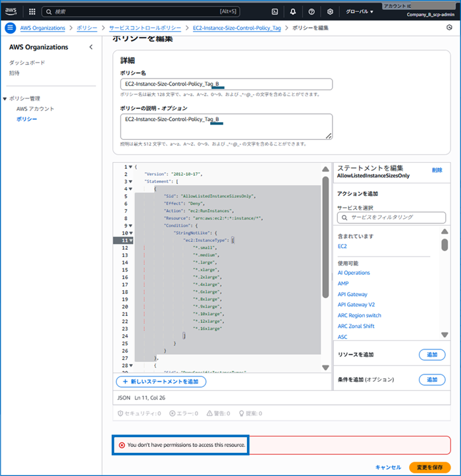Click the "*.16xlarge" line in the editor
This screenshot has width=461, height=476.
[207, 329]
